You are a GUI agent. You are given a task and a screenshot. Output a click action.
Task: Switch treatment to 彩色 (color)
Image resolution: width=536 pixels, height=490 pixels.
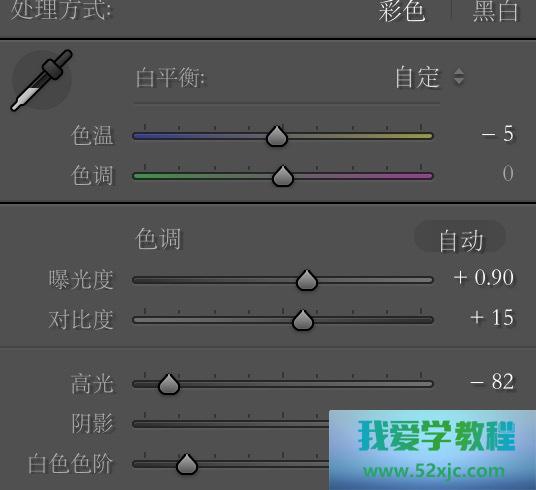402,10
